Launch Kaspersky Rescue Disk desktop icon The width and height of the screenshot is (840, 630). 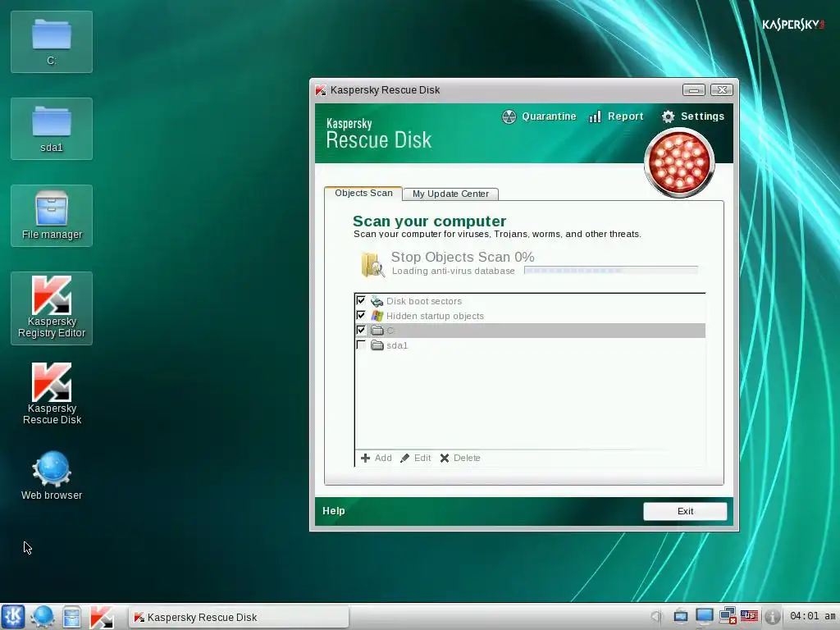pos(52,394)
